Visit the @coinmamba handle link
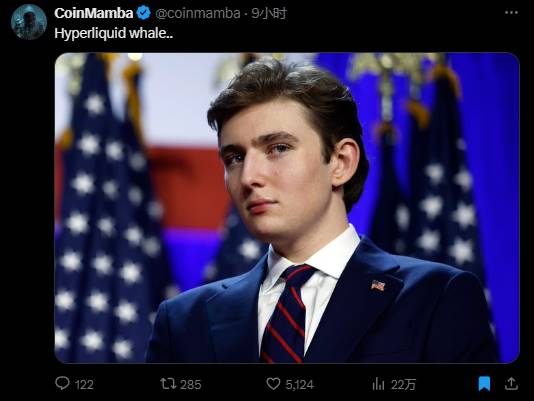 click(x=198, y=13)
